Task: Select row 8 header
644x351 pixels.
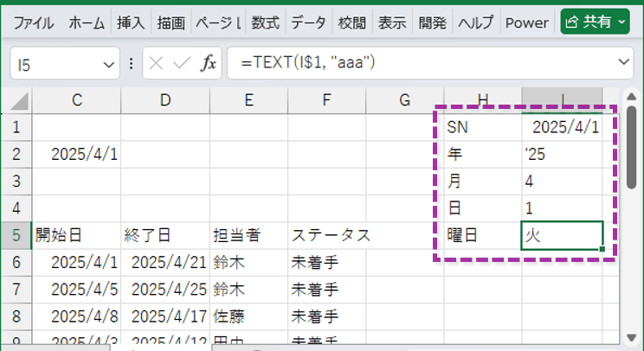Action: pyautogui.click(x=16, y=316)
